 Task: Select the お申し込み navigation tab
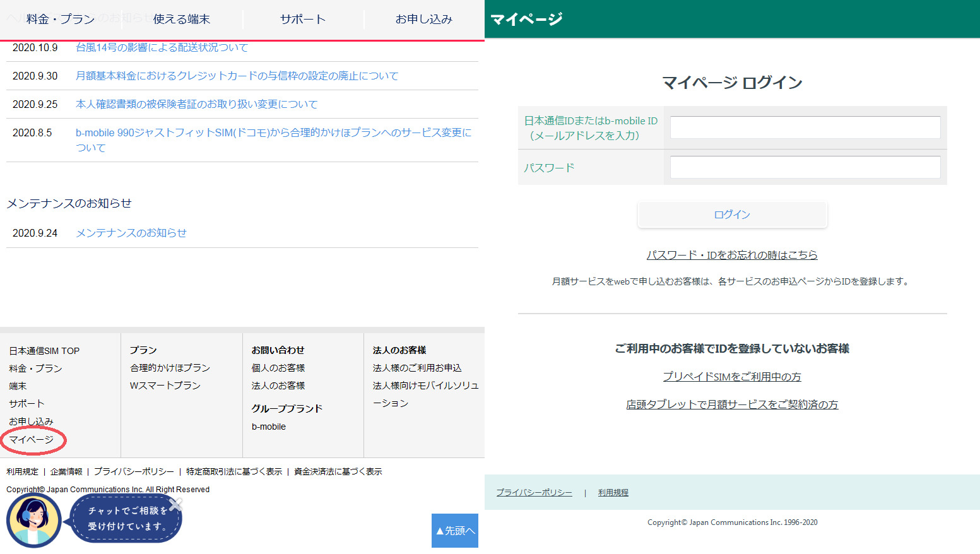424,20
